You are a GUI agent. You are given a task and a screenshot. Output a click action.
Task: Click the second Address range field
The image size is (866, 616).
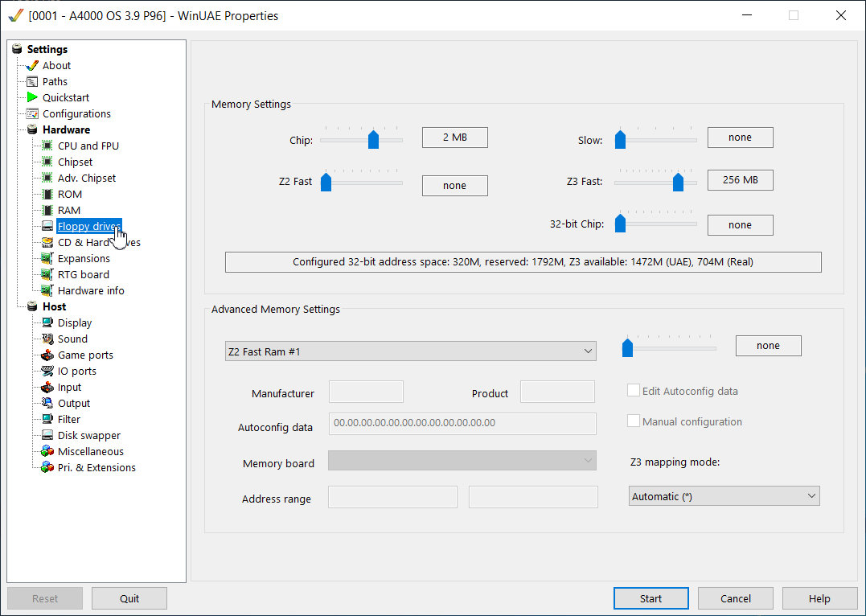pos(533,497)
